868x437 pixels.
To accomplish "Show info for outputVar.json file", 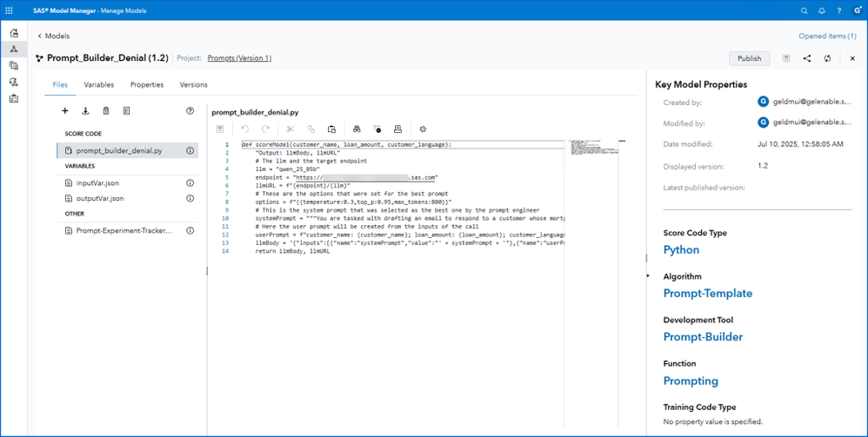I will pyautogui.click(x=190, y=198).
